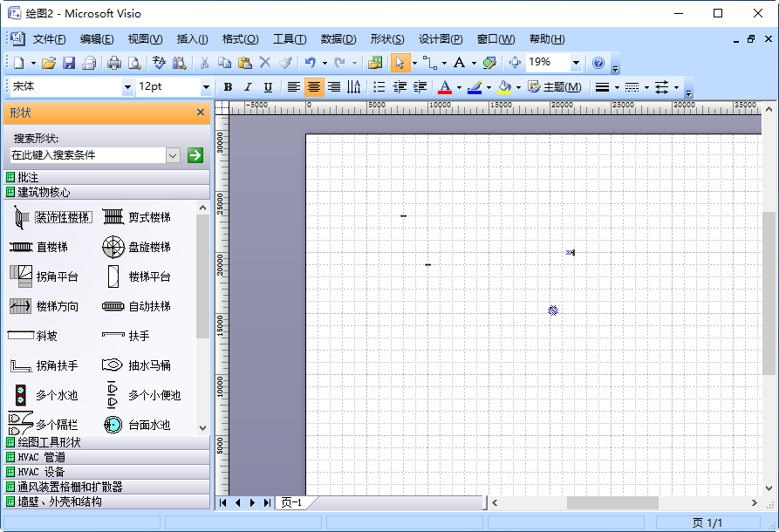Save the drawing with the floppy disk icon
Image resolution: width=779 pixels, height=532 pixels.
[x=69, y=63]
